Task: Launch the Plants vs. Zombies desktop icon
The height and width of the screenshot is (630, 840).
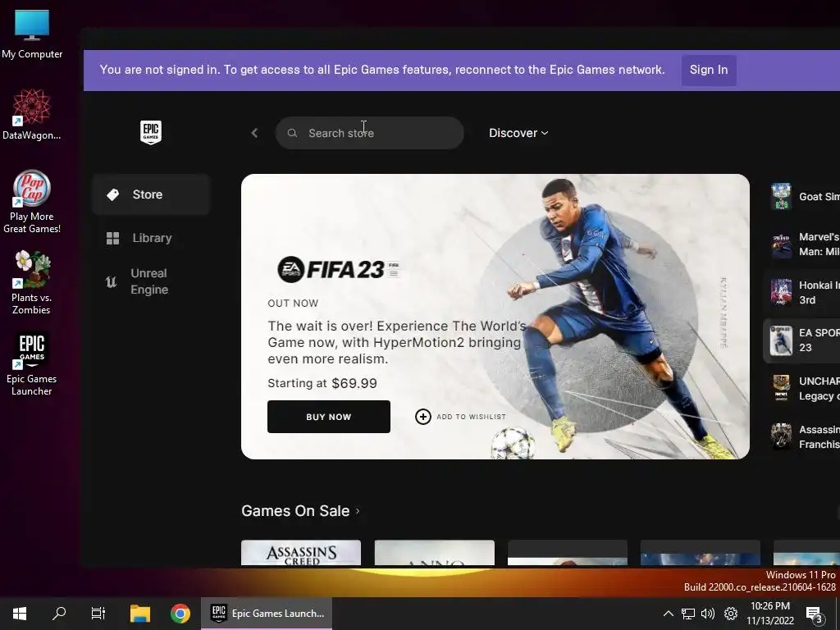Action: point(32,283)
